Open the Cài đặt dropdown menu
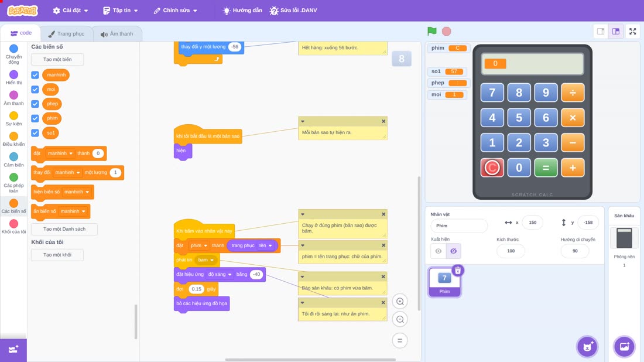This screenshot has width=644, height=362. (71, 11)
